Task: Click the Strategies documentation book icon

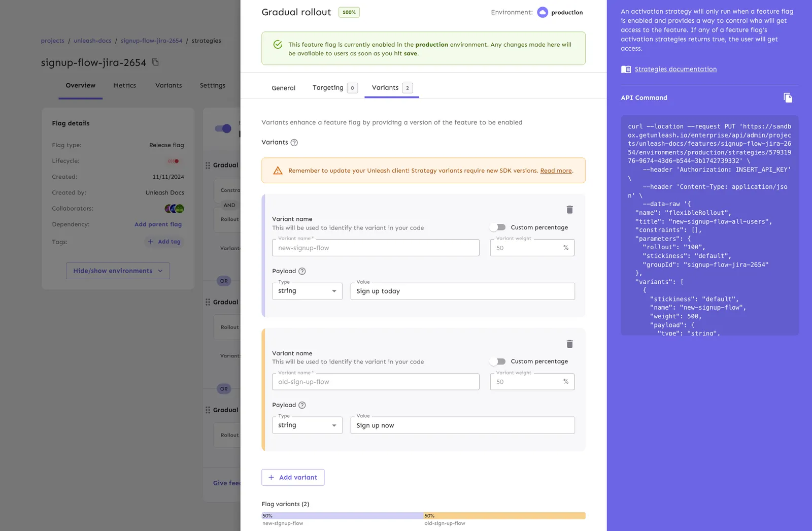Action: pyautogui.click(x=626, y=70)
